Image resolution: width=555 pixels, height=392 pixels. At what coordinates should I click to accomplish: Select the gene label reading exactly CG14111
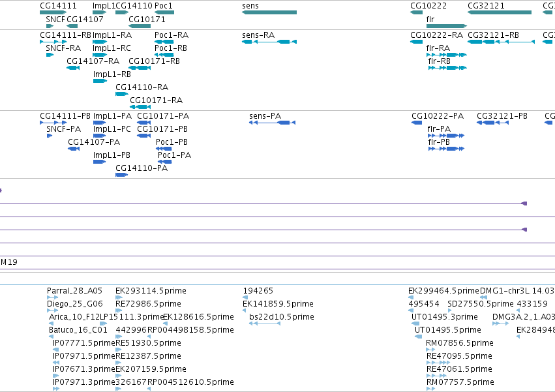point(58,6)
